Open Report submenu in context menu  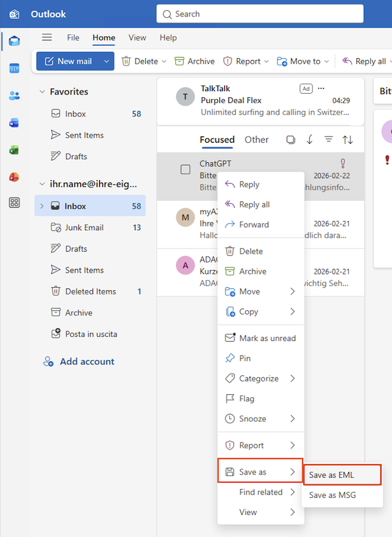tap(261, 445)
